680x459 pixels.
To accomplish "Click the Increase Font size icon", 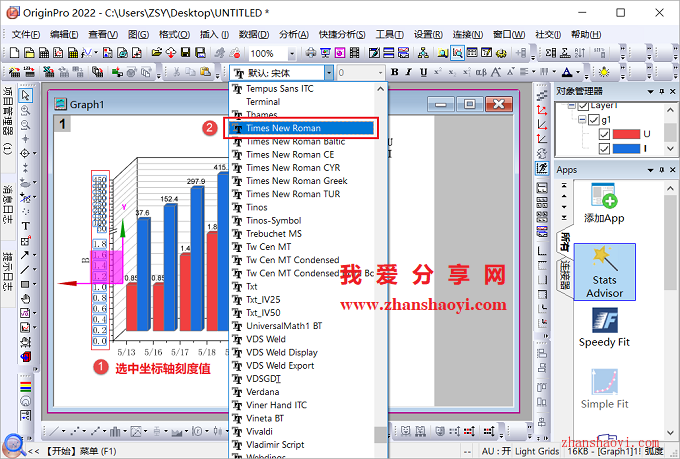I will pos(496,72).
